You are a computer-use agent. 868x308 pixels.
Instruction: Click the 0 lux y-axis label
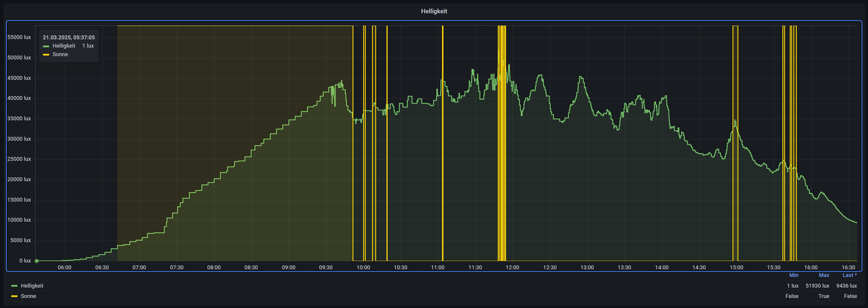[25, 261]
